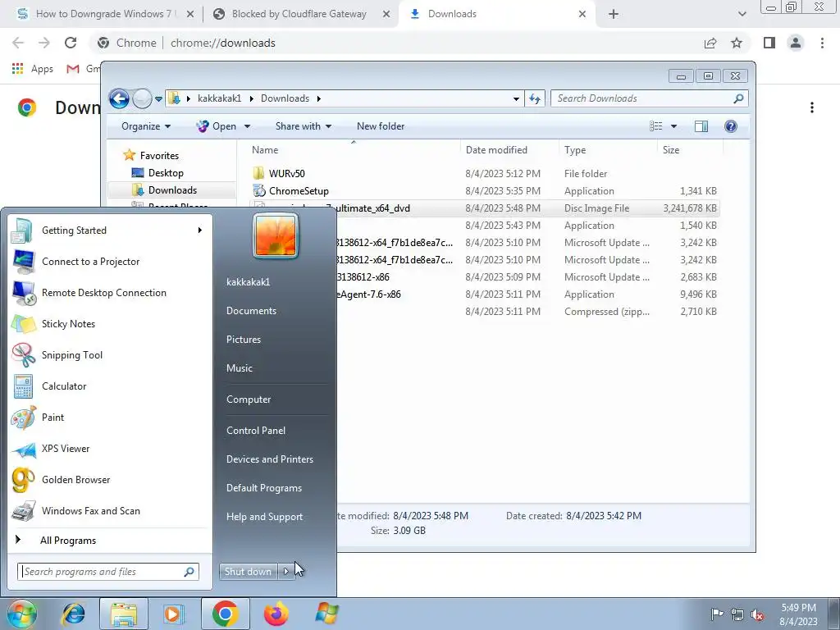Open Devices and Printers

(x=269, y=459)
